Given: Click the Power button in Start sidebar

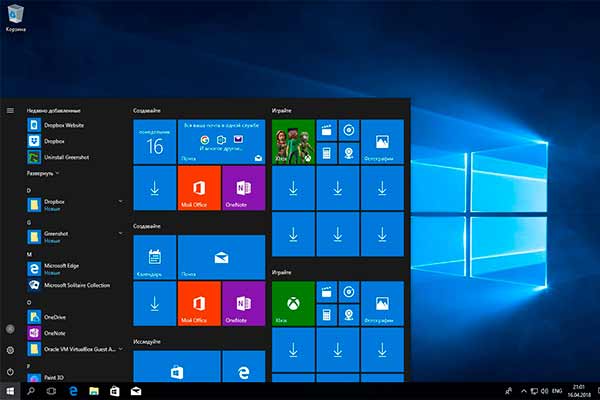Looking at the screenshot, I should (x=10, y=371).
